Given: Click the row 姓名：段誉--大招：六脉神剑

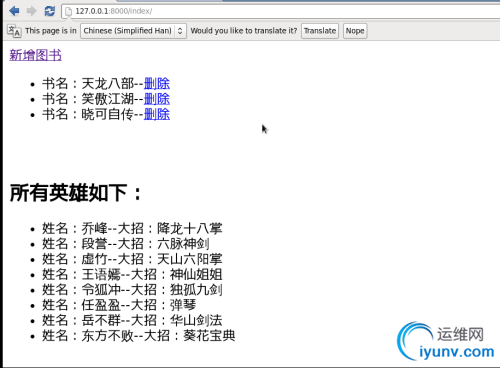Looking at the screenshot, I should [126, 244].
